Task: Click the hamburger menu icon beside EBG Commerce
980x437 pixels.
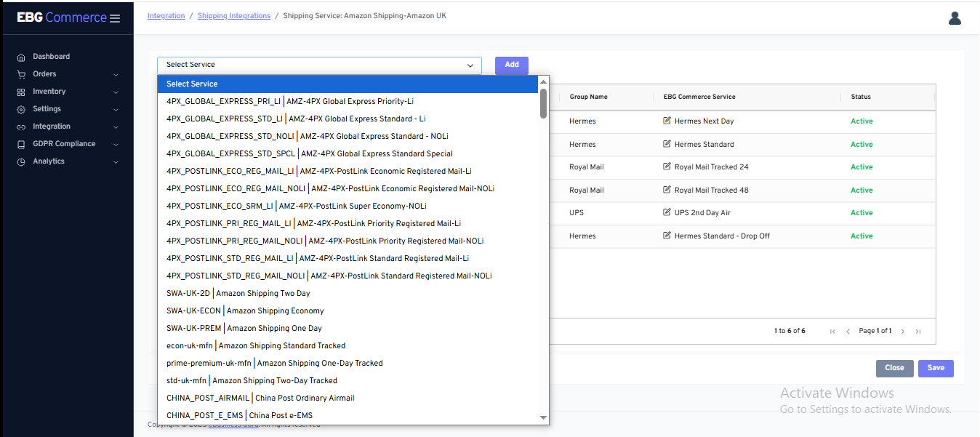Action: click(115, 18)
